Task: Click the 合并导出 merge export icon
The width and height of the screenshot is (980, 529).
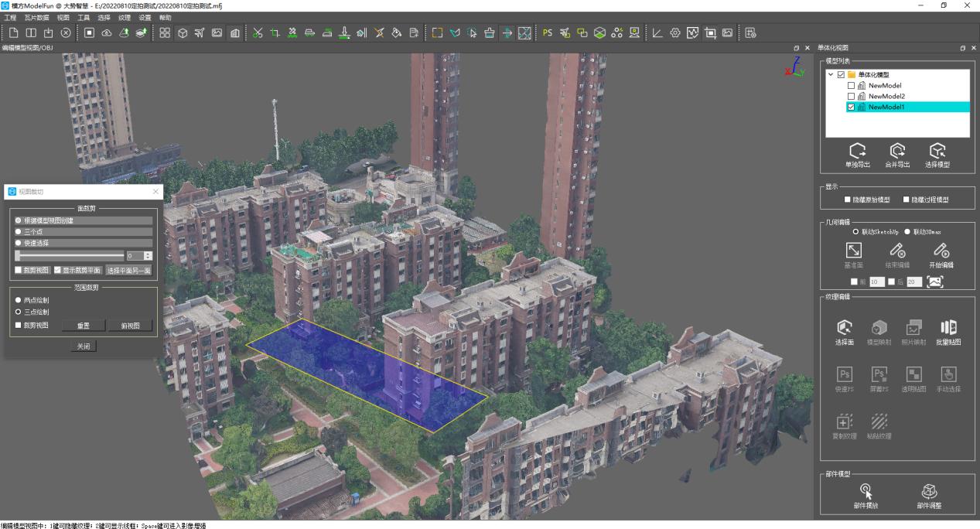Action: 897,150
